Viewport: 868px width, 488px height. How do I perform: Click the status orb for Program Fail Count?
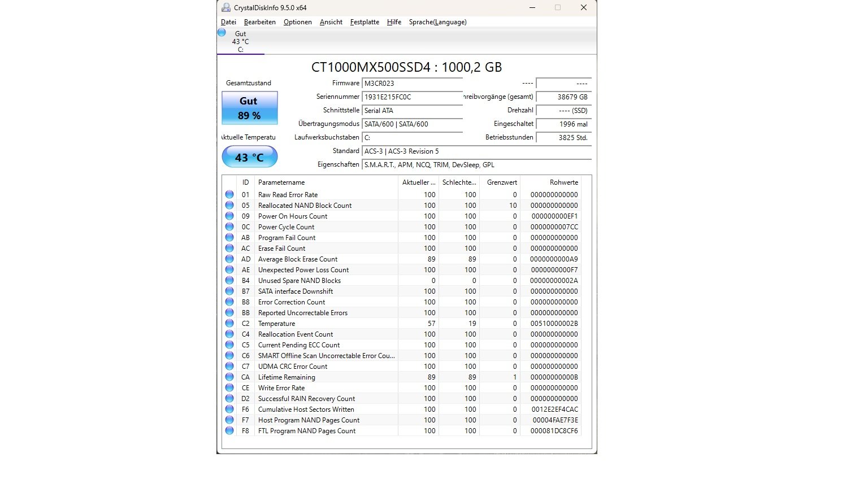tap(229, 237)
